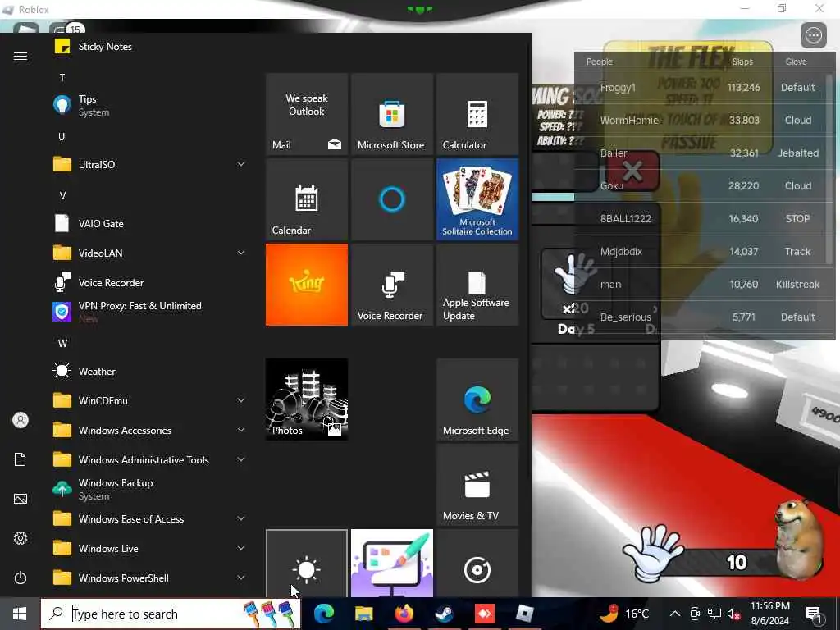This screenshot has width=840, height=630.
Task: Click the Windows Start button
Action: point(20,614)
